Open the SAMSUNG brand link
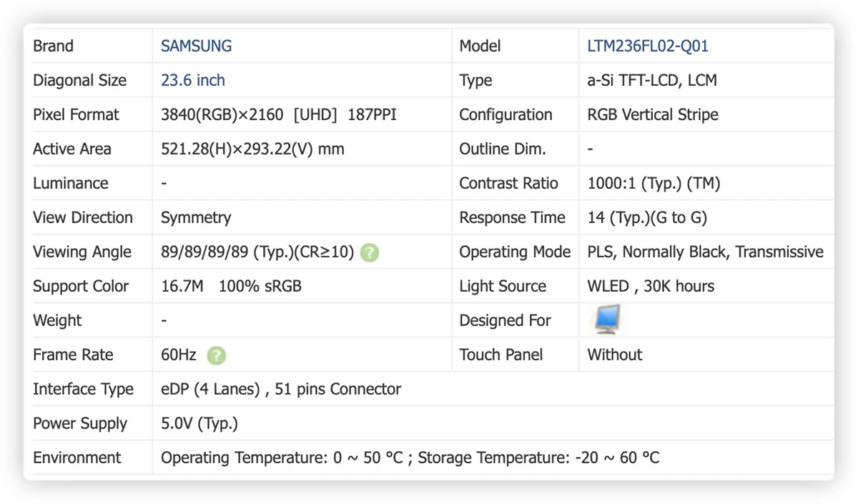 [196, 46]
